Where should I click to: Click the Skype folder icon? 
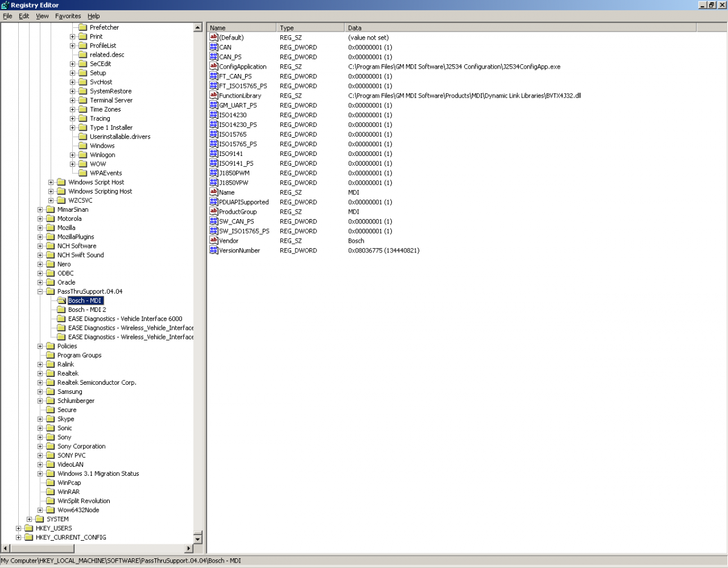point(50,419)
